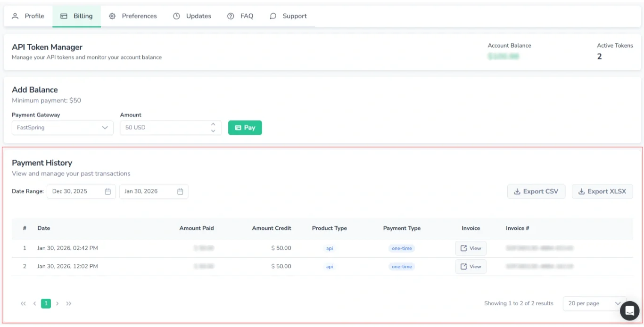Open the calendar picker for Jan 30, 2026
The image size is (644, 327).
(180, 191)
